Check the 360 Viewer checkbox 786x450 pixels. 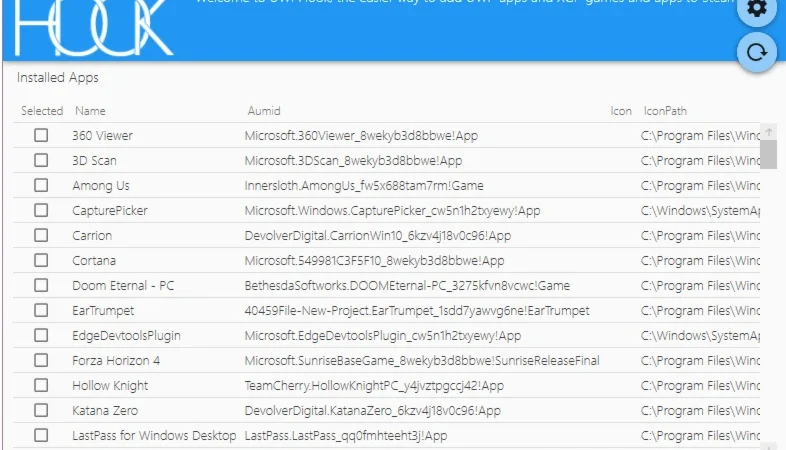41,135
